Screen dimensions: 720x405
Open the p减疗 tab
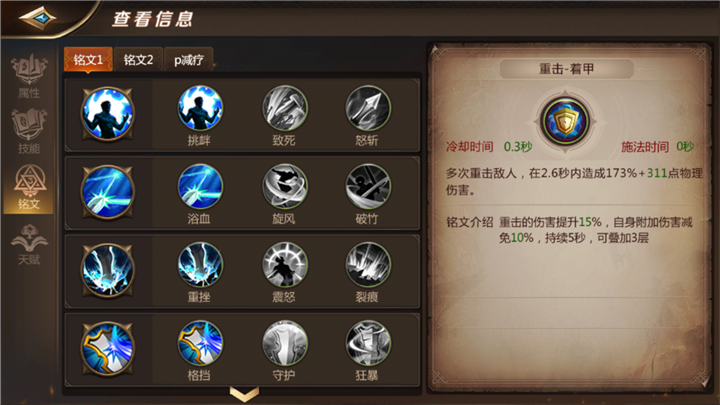189,60
